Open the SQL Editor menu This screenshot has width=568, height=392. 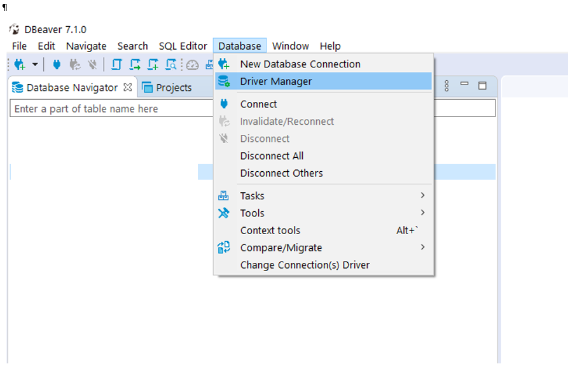point(183,46)
